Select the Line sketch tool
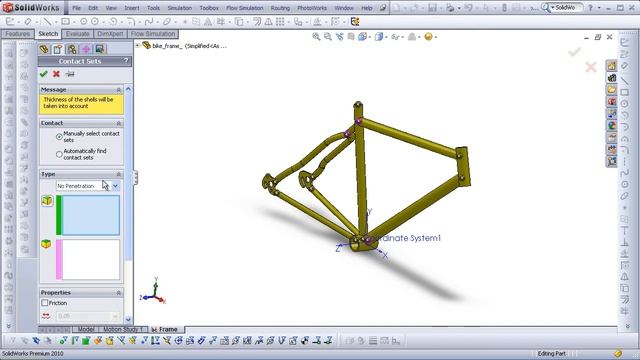This screenshot has width=640, height=360. pyautogui.click(x=48, y=22)
